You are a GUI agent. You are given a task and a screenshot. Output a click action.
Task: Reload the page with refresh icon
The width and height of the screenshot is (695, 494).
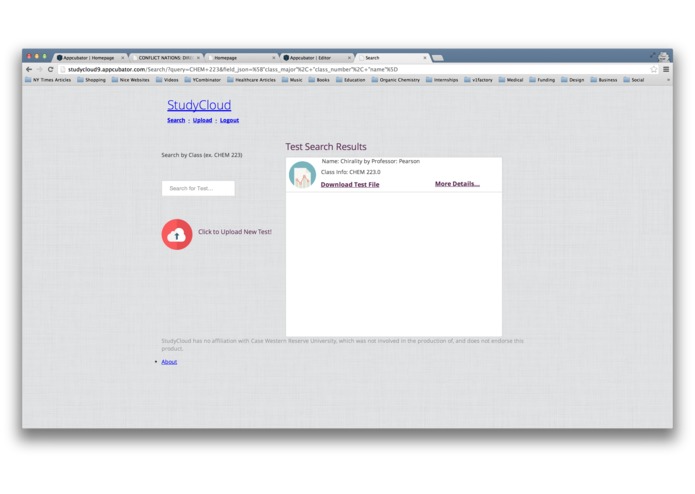click(x=51, y=70)
